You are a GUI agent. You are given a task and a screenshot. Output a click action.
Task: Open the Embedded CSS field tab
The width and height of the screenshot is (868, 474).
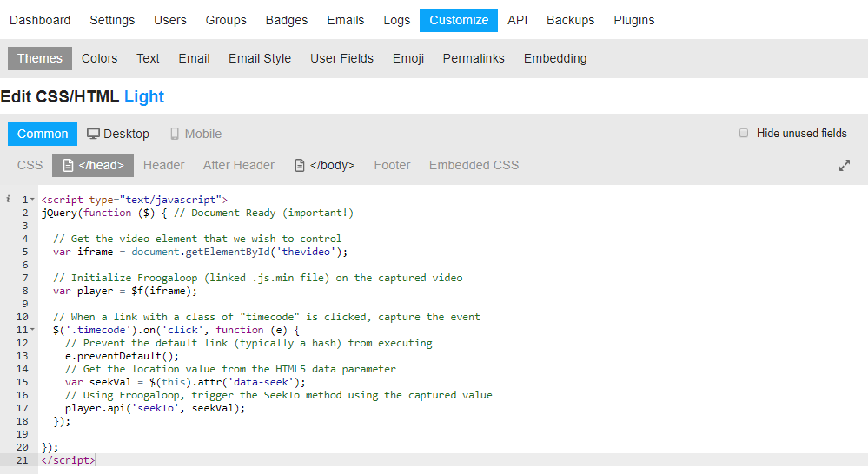pyautogui.click(x=474, y=165)
